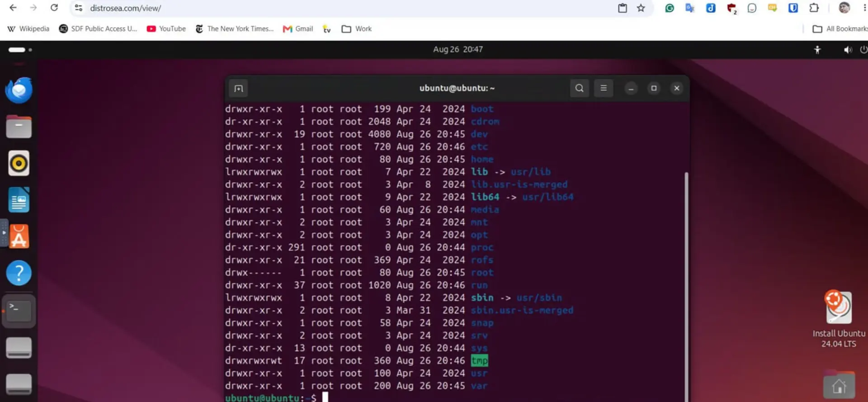Click the terminal title ubuntu@ubuntu: ~
Viewport: 868px width, 402px height.
[x=457, y=88]
